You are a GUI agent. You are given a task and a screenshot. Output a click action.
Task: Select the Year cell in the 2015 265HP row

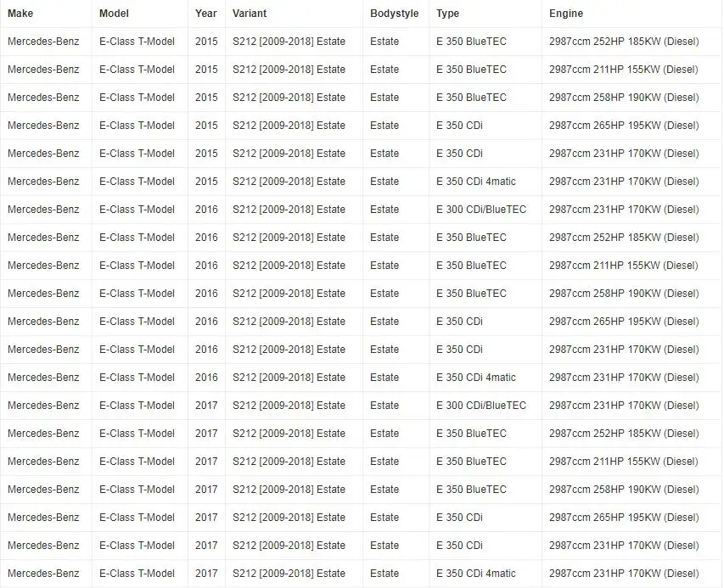pos(206,126)
